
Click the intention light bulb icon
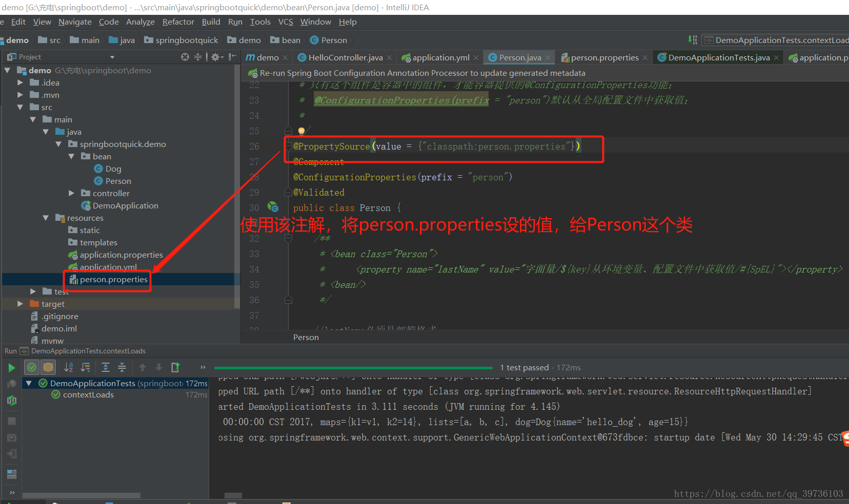pyautogui.click(x=301, y=131)
